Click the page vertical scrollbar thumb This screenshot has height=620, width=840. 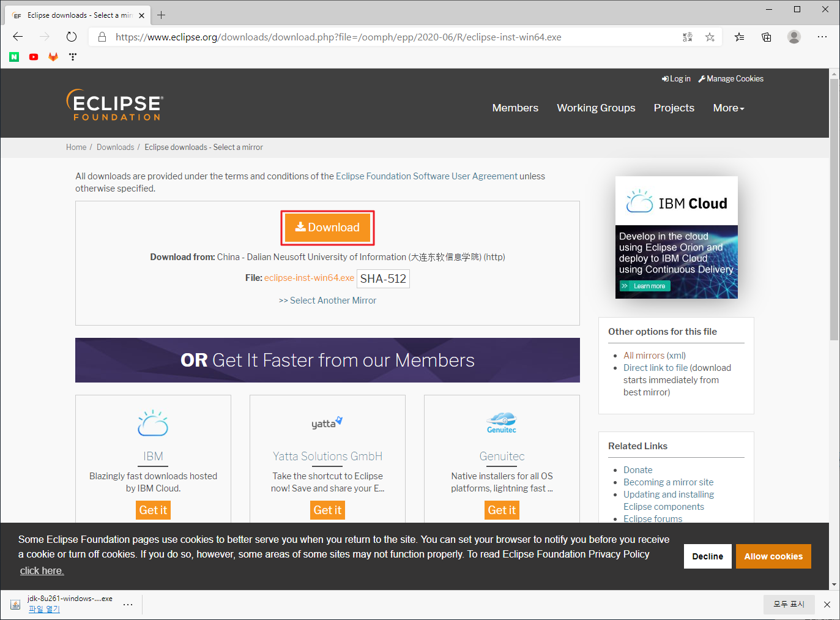(x=834, y=209)
